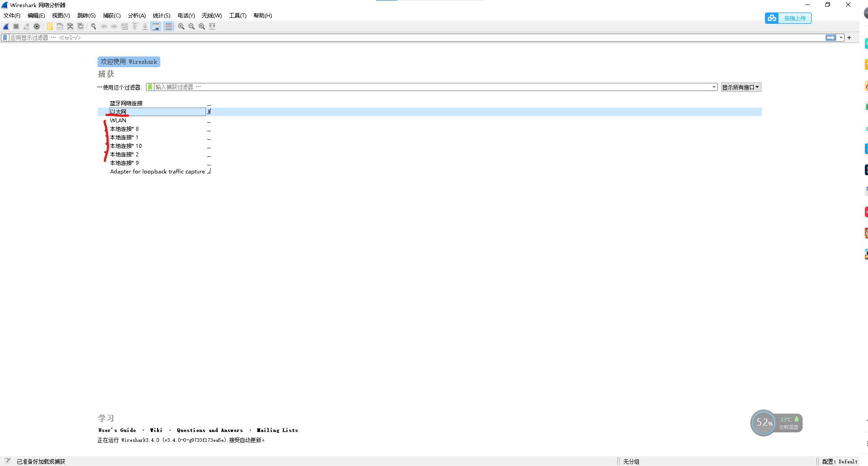Select the 以太网 interface row
Image resolution: width=868 pixels, height=466 pixels.
pyautogui.click(x=429, y=112)
